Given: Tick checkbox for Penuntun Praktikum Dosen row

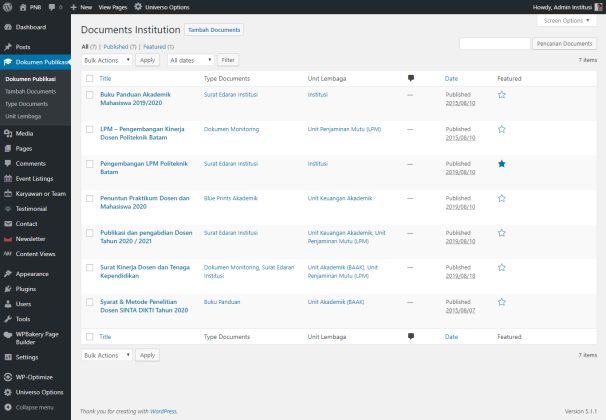Looking at the screenshot, I should (x=89, y=198).
